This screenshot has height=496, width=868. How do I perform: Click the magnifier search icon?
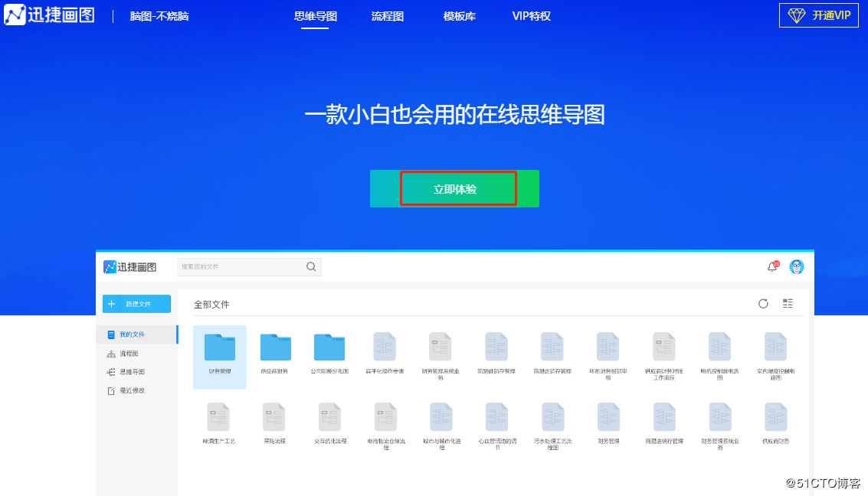coord(311,266)
